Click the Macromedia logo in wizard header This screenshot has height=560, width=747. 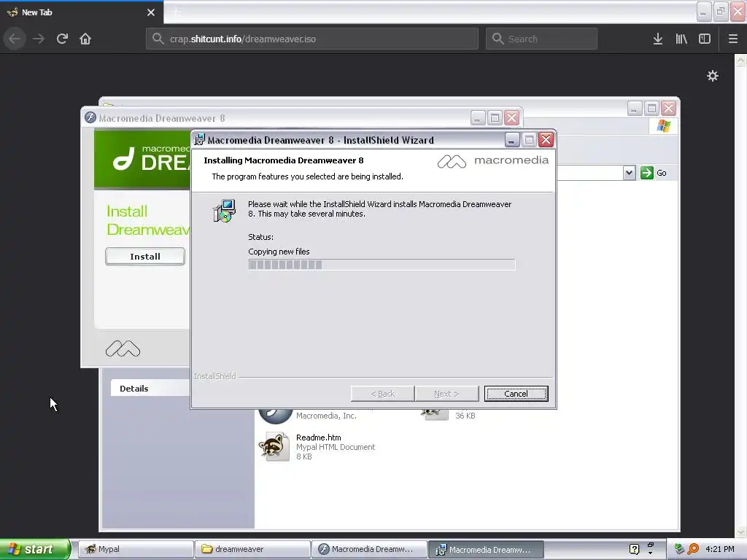[492, 161]
